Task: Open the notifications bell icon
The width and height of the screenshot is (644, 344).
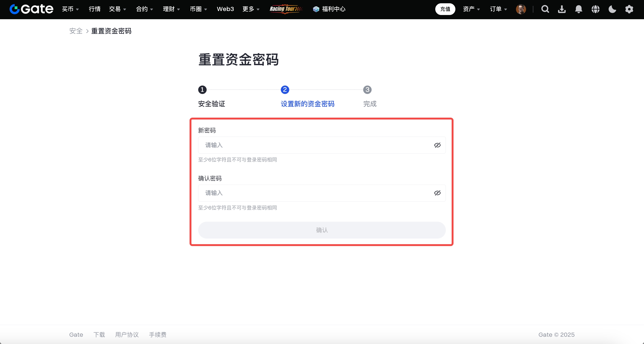Action: click(x=578, y=9)
